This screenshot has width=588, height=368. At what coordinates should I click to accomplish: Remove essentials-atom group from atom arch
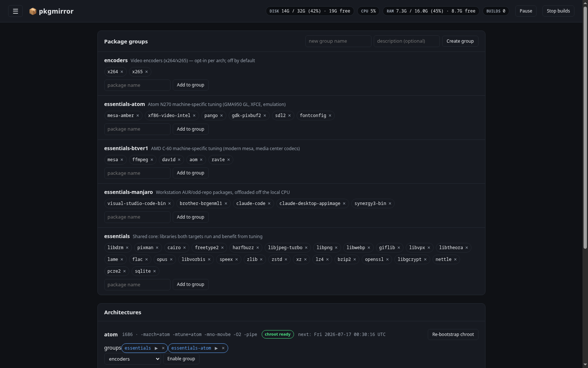(223, 348)
